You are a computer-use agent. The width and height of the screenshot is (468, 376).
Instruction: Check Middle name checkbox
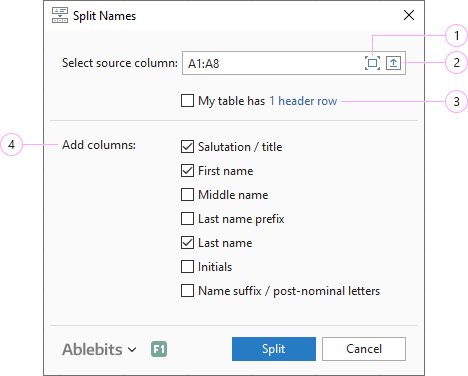[x=187, y=195]
